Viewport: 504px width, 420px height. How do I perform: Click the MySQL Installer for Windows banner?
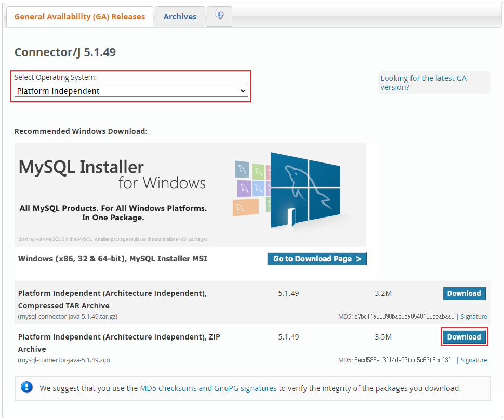190,195
